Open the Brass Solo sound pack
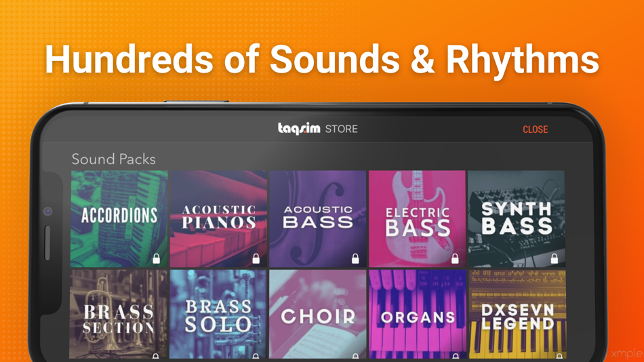Screen dimensions: 644x362 tap(218, 314)
